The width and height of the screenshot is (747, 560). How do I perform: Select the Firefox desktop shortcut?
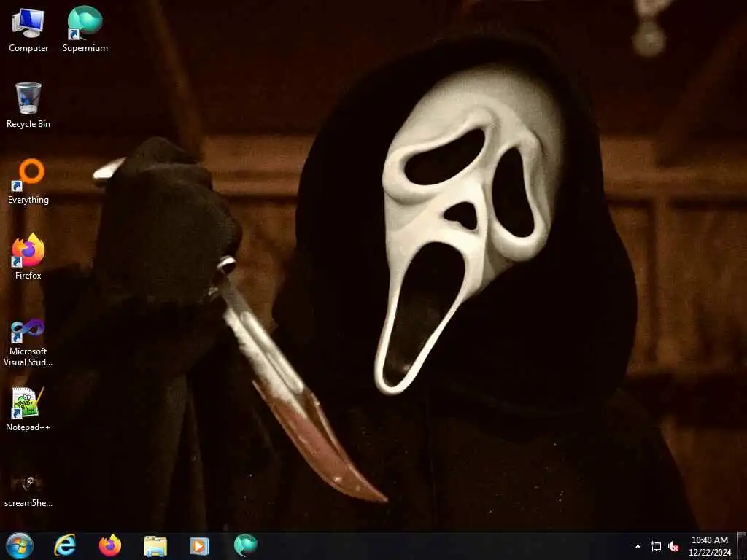click(28, 257)
